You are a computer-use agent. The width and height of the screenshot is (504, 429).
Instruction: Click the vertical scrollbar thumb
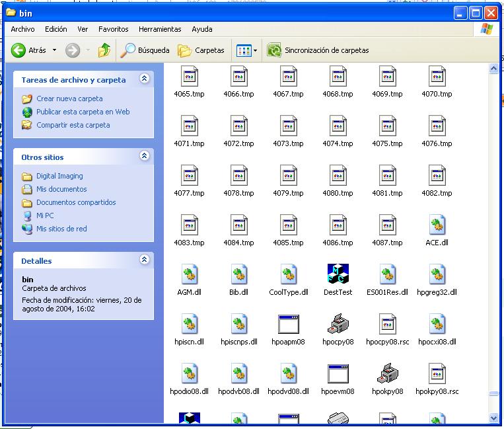[x=493, y=394]
